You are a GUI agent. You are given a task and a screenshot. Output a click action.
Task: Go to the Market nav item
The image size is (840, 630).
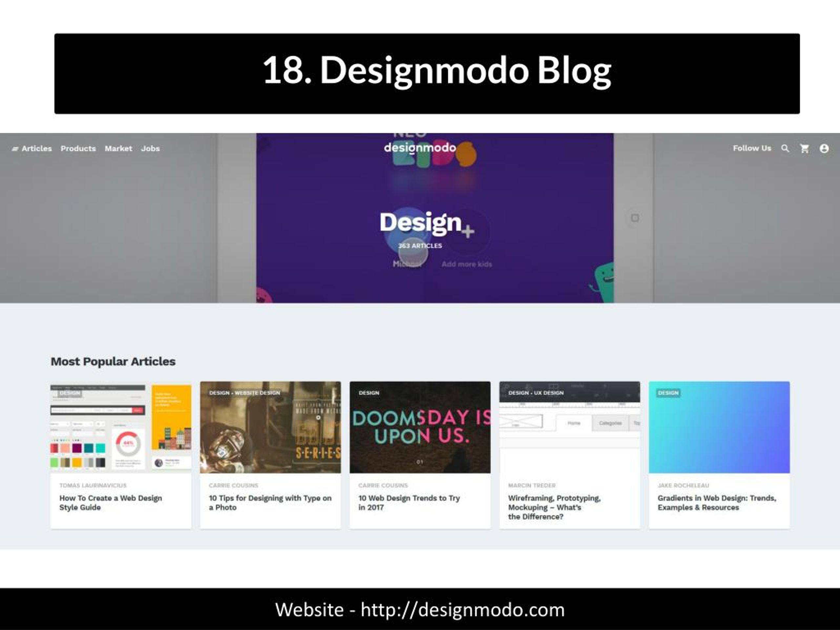tap(118, 149)
